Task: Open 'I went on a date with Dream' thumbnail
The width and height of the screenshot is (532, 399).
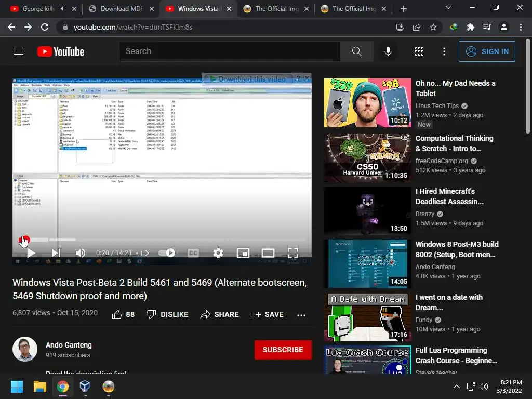Action: point(368,317)
